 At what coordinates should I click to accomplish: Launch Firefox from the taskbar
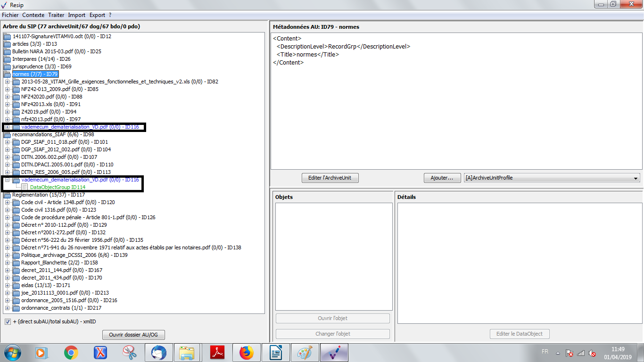[246, 352]
